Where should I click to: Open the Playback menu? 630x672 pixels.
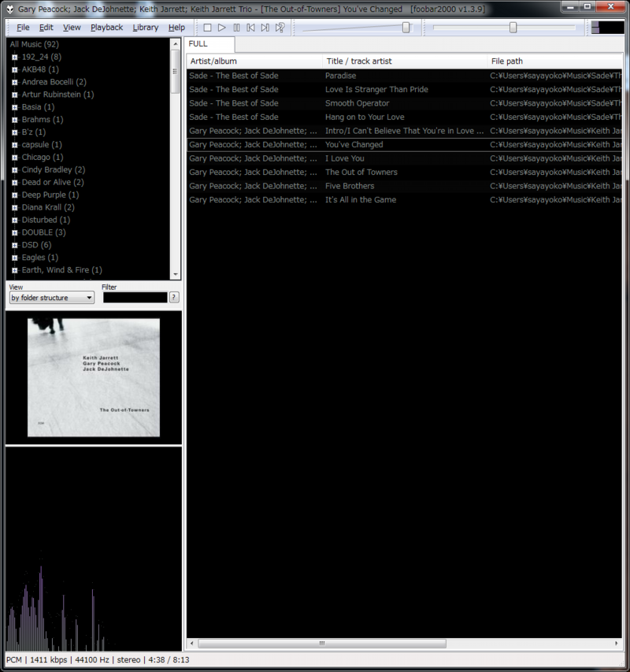point(106,28)
